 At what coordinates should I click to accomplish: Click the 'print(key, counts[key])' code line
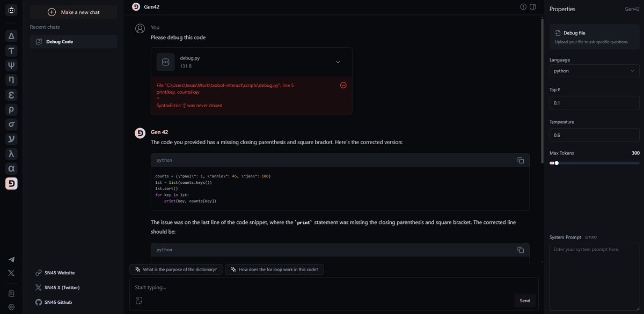tap(190, 201)
